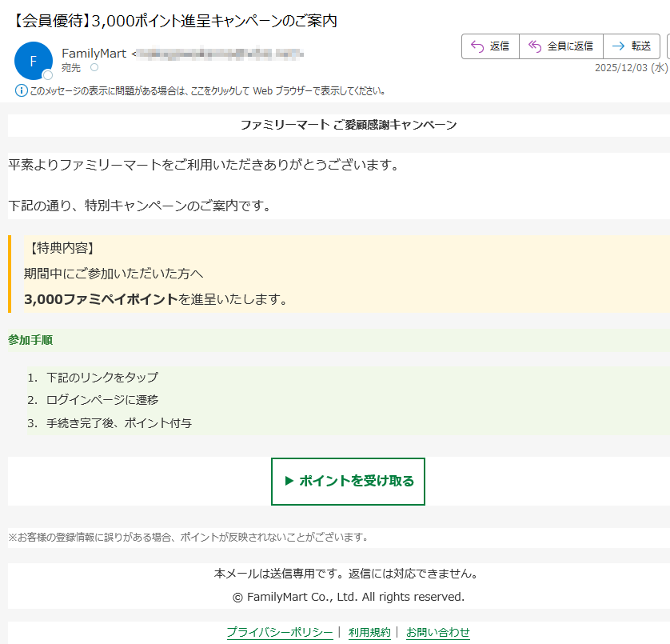This screenshot has width=670, height=644.
Task: Click the email subject line
Action: pos(176,21)
